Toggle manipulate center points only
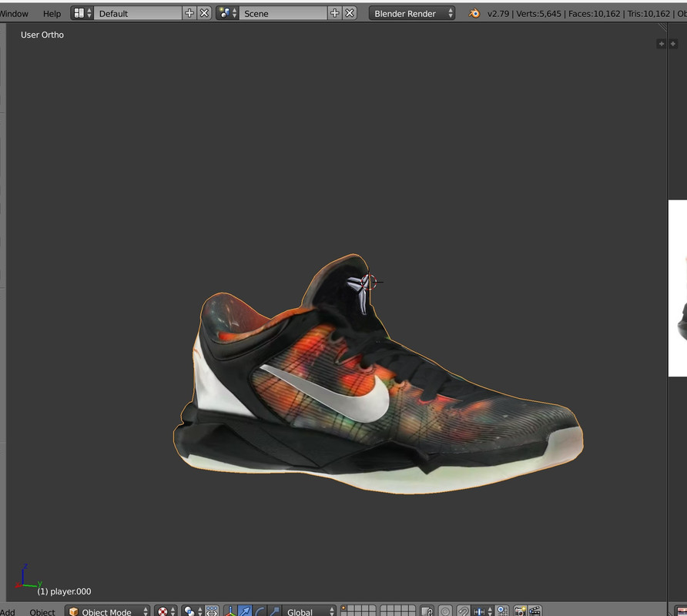This screenshot has width=687, height=616. (x=212, y=611)
